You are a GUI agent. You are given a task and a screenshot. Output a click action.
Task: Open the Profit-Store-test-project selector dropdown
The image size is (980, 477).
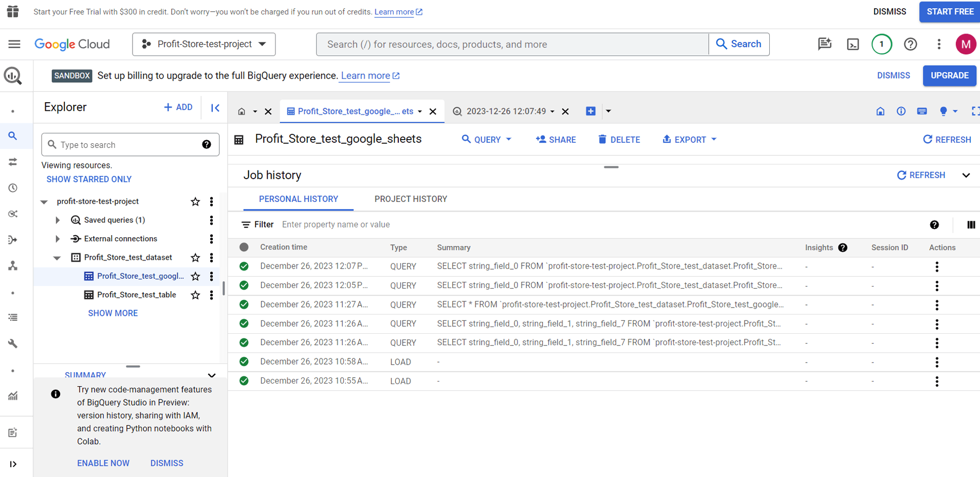point(204,44)
